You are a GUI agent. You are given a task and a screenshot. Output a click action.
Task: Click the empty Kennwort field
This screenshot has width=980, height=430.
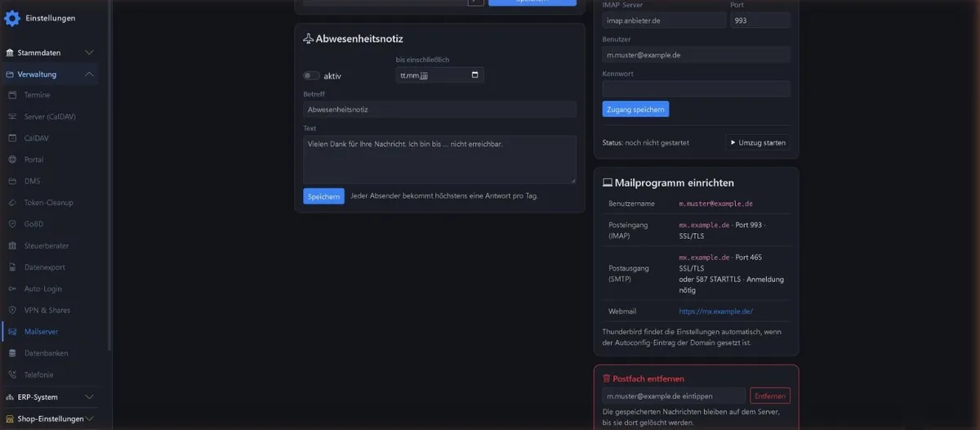pyautogui.click(x=696, y=88)
